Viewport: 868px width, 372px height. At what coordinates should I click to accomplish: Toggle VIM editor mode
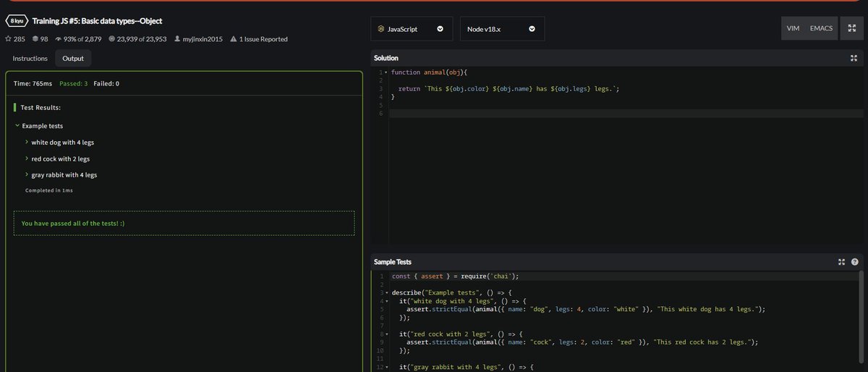coord(793,29)
